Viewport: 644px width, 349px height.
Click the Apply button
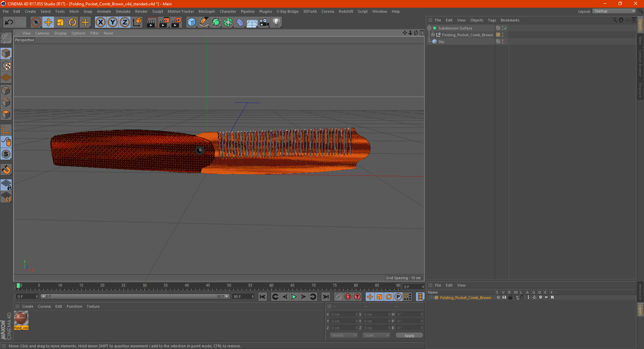(x=409, y=336)
